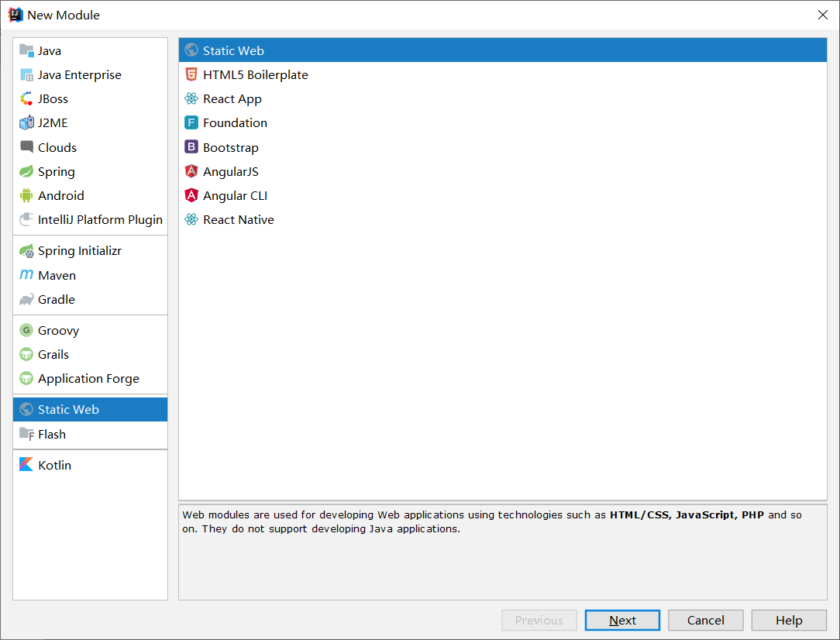
Task: Choose React App template label
Action: pyautogui.click(x=232, y=99)
